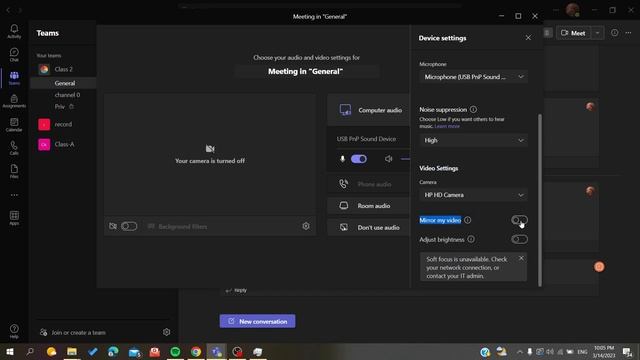
Task: Open Windows Start menu
Action: click(10, 351)
